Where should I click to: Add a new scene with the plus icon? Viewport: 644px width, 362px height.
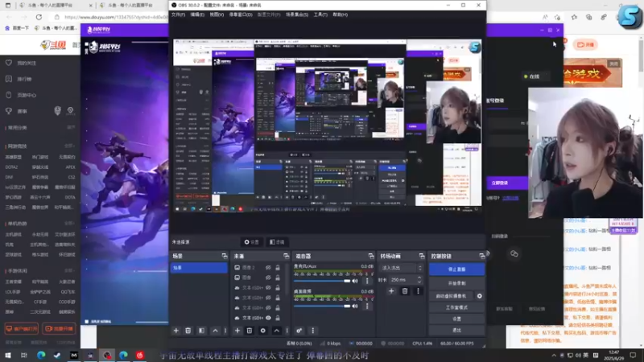(175, 331)
